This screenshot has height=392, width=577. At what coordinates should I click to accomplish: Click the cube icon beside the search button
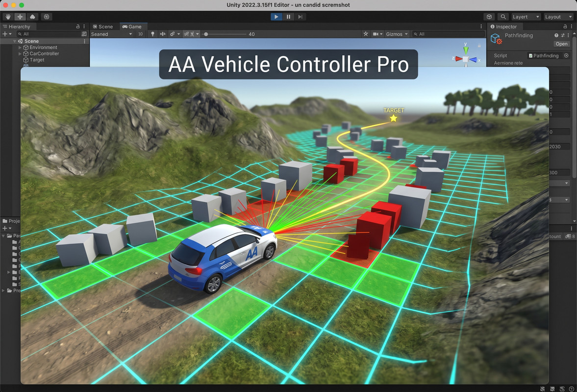coord(489,17)
